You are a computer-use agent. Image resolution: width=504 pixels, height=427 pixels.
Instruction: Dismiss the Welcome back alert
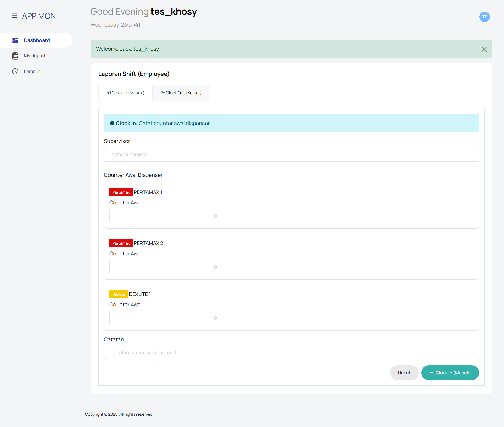[484, 49]
